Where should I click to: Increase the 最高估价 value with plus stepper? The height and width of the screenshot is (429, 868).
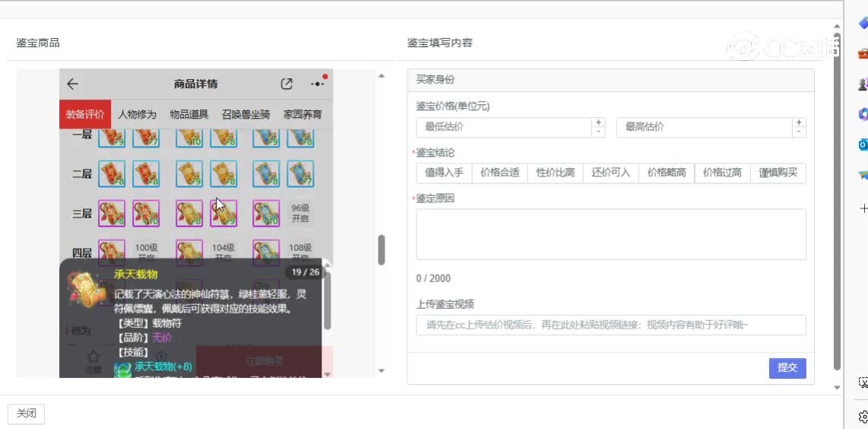tap(799, 122)
